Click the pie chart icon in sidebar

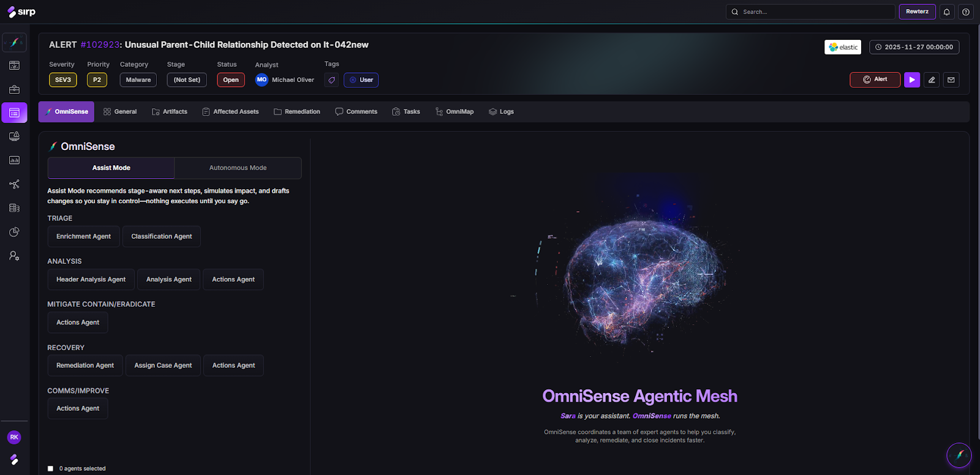pyautogui.click(x=14, y=232)
